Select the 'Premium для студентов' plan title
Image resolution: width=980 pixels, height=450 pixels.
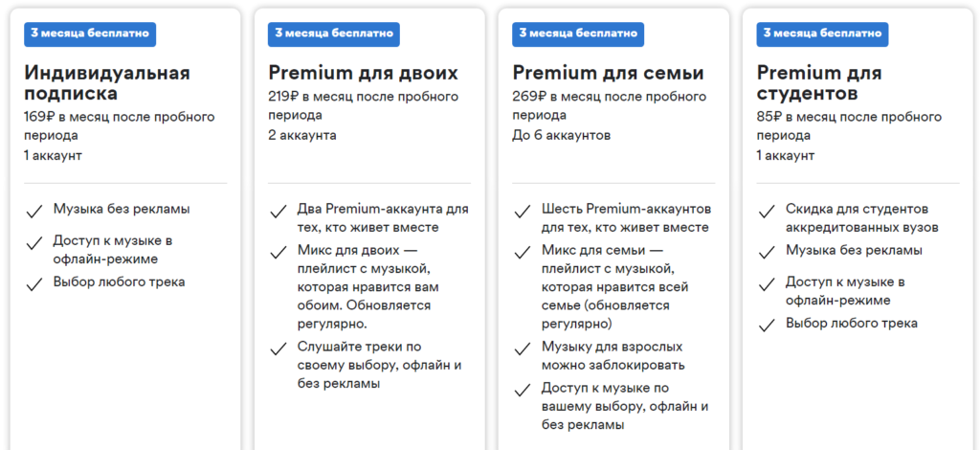[819, 83]
